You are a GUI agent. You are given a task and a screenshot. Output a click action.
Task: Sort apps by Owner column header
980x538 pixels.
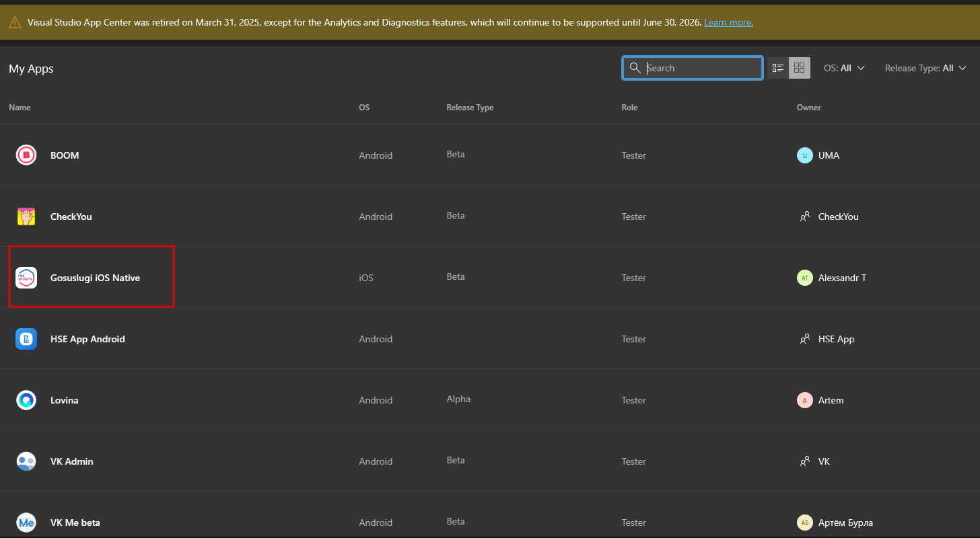point(808,108)
